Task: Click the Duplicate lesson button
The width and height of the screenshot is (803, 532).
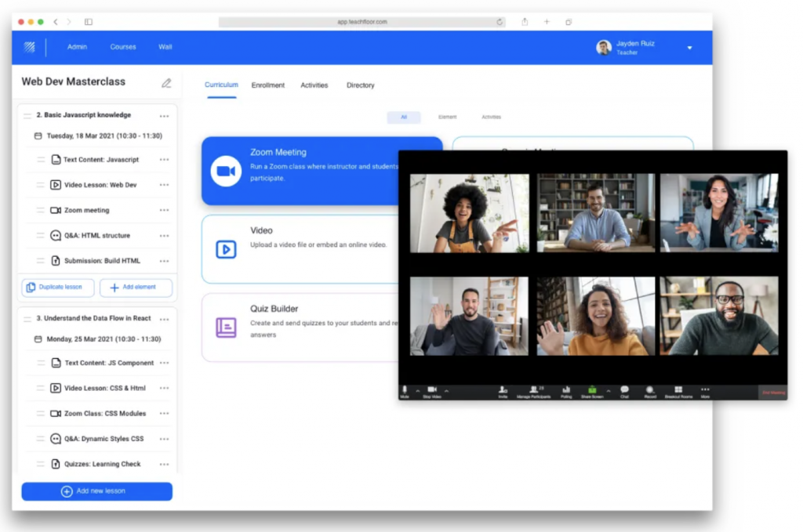Action: click(x=58, y=288)
